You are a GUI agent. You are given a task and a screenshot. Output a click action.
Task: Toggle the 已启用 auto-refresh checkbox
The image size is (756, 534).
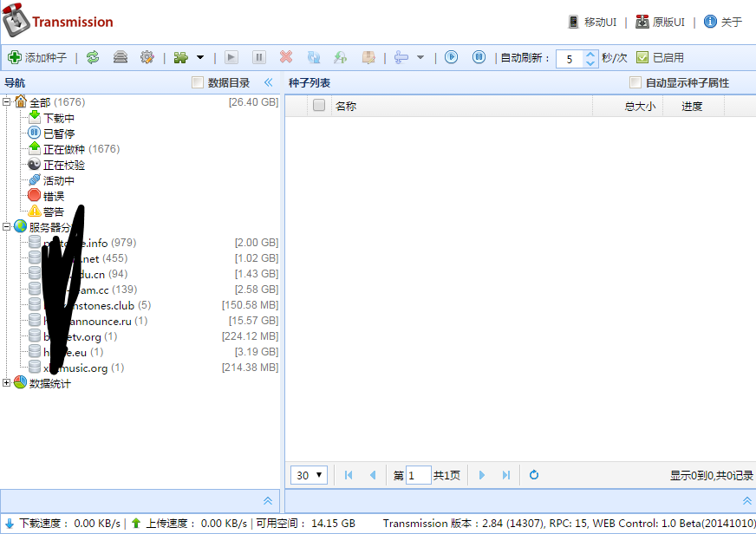coord(642,58)
